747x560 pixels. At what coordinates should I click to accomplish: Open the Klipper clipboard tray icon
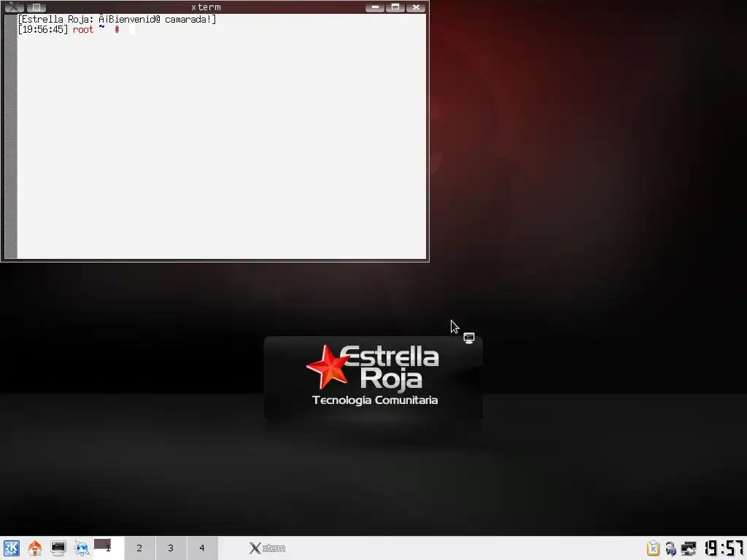pos(653,548)
